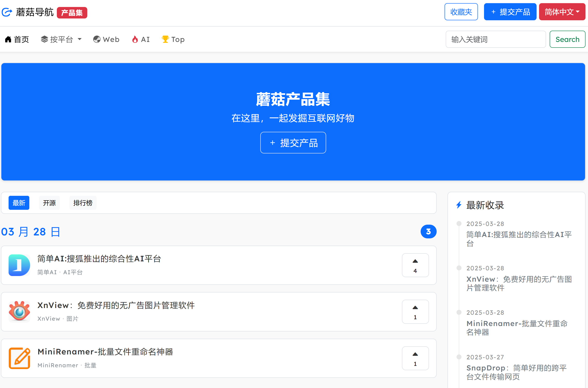Upvote XnView with the arrow button
This screenshot has width=588, height=388.
tap(415, 312)
